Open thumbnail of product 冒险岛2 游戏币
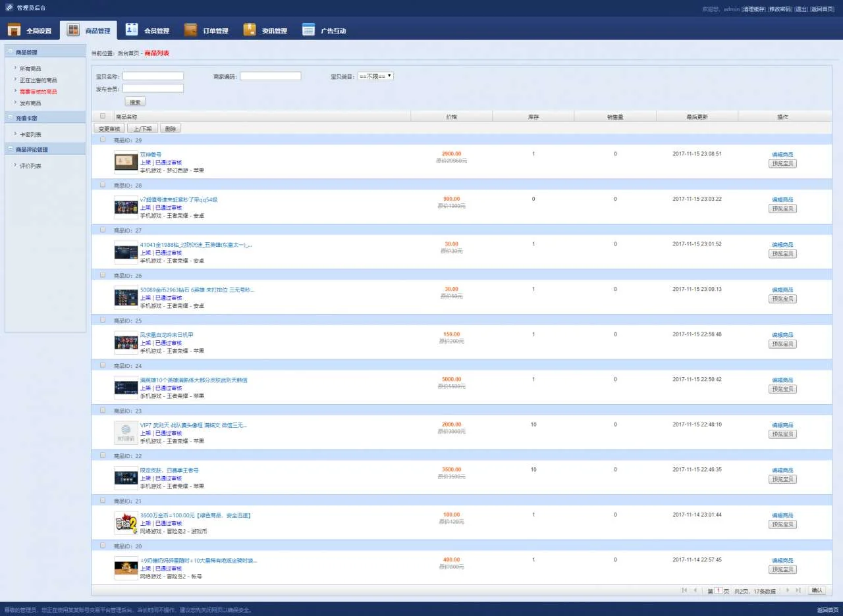 [x=126, y=523]
